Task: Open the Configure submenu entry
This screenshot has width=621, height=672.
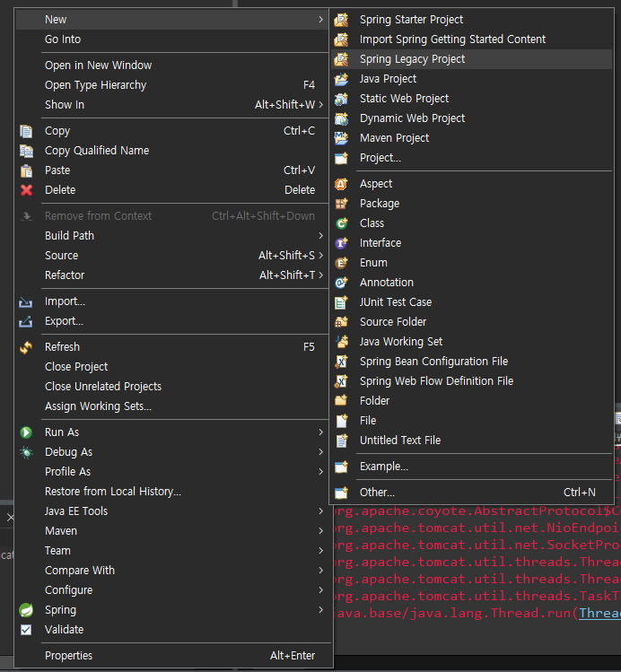Action: click(x=172, y=590)
